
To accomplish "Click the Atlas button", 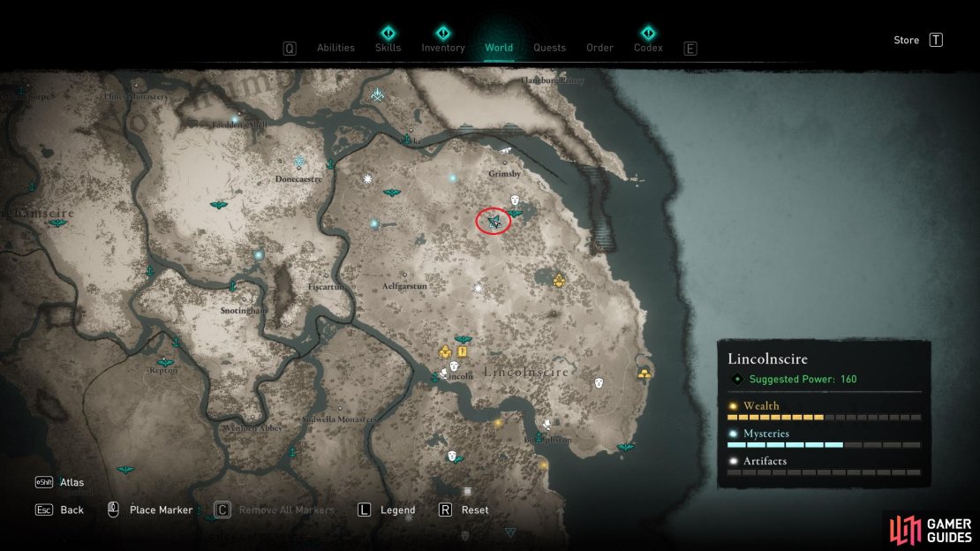I will [60, 482].
